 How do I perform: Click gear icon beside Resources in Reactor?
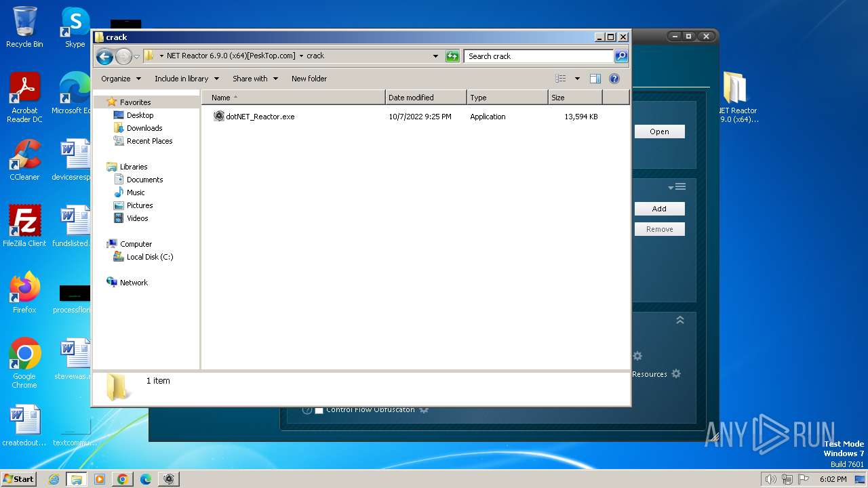tap(676, 373)
